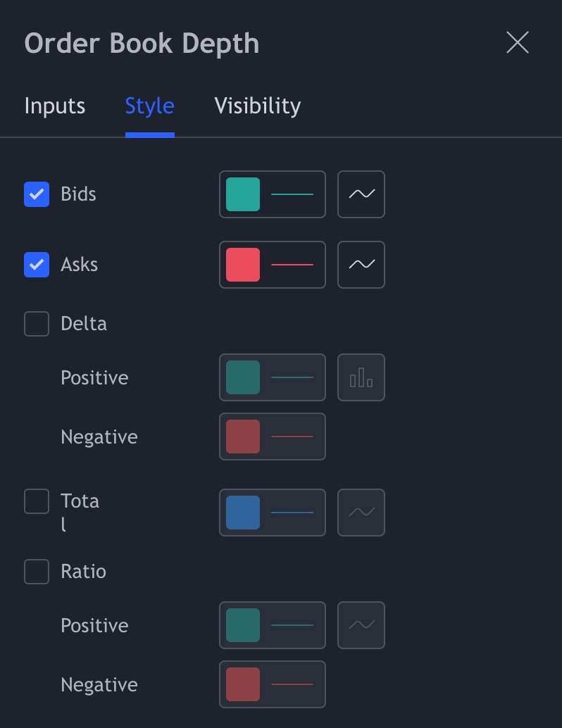Uncheck the Bids checkbox
Screen dimensions: 562x728
coord(37,194)
